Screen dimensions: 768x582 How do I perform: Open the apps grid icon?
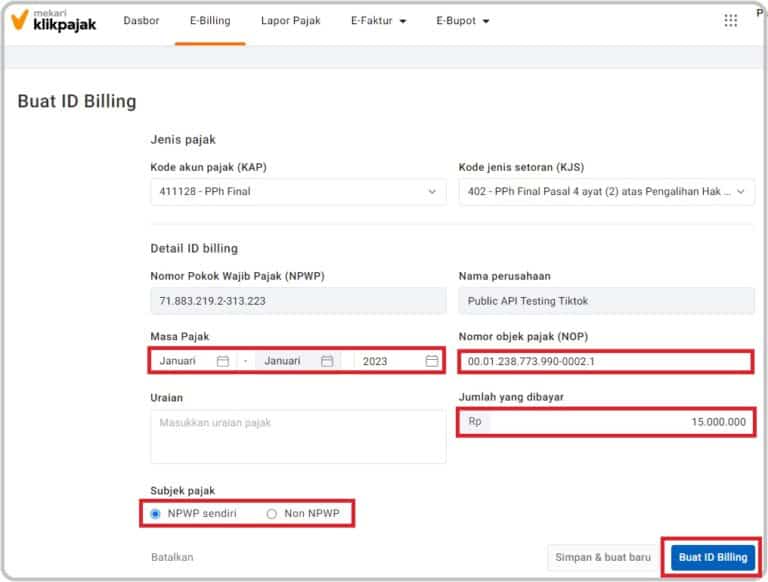point(730,21)
